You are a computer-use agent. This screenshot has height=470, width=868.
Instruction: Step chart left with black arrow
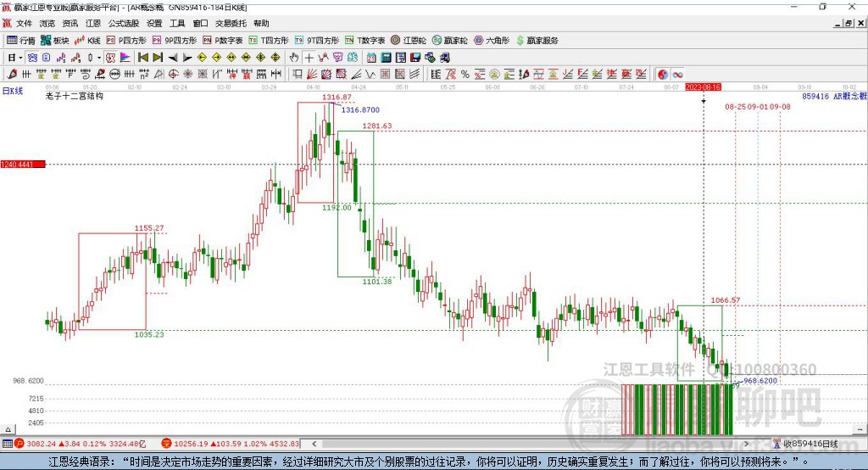[173, 58]
